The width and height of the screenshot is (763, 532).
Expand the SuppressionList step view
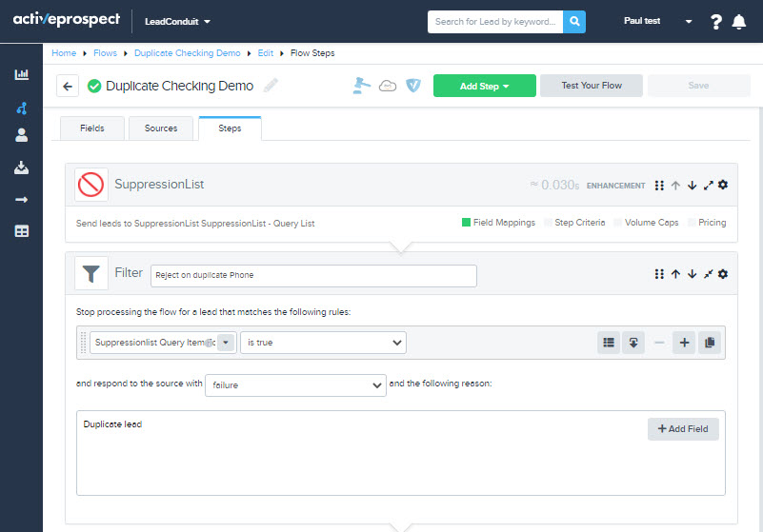pos(708,186)
